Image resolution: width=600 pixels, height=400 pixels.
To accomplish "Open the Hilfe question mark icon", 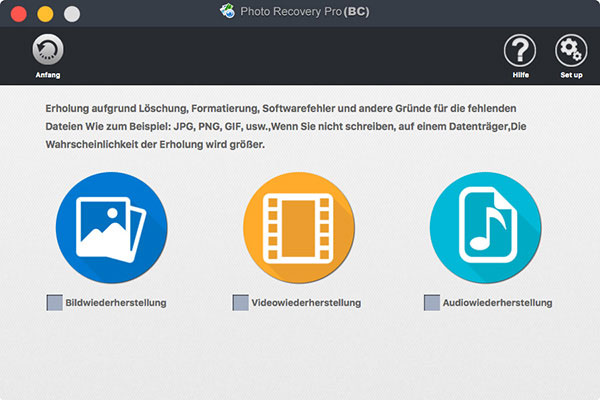I will 520,50.
